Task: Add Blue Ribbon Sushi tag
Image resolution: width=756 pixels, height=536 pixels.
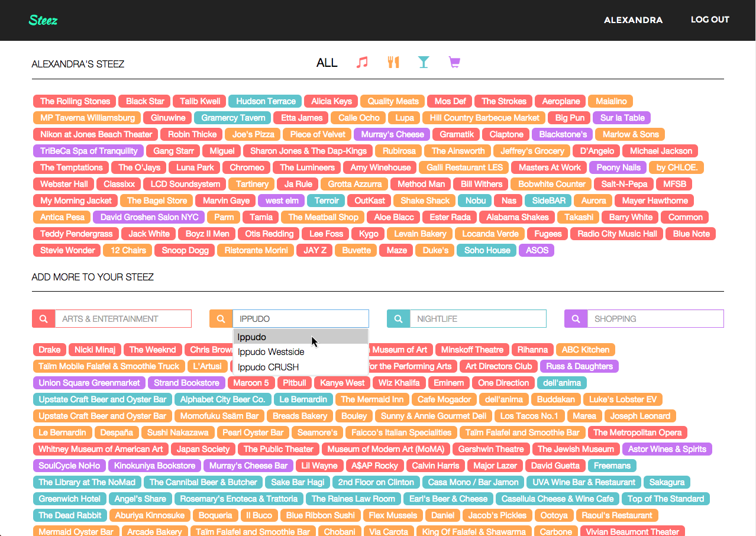Action: tap(320, 515)
